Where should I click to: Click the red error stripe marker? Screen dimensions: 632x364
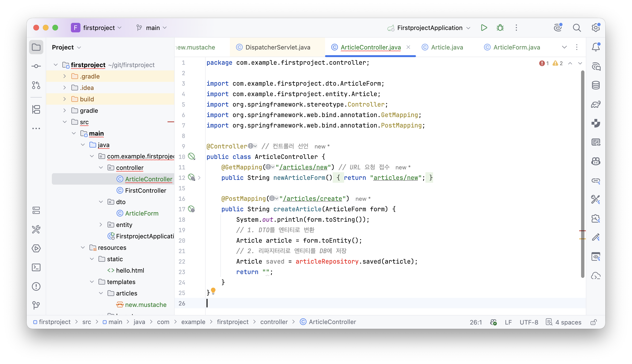click(582, 231)
